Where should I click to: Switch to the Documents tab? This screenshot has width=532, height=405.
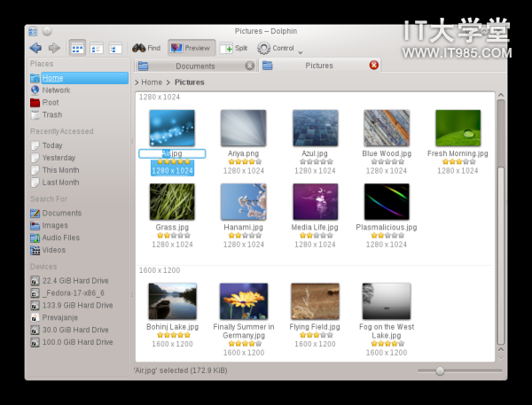(x=195, y=66)
